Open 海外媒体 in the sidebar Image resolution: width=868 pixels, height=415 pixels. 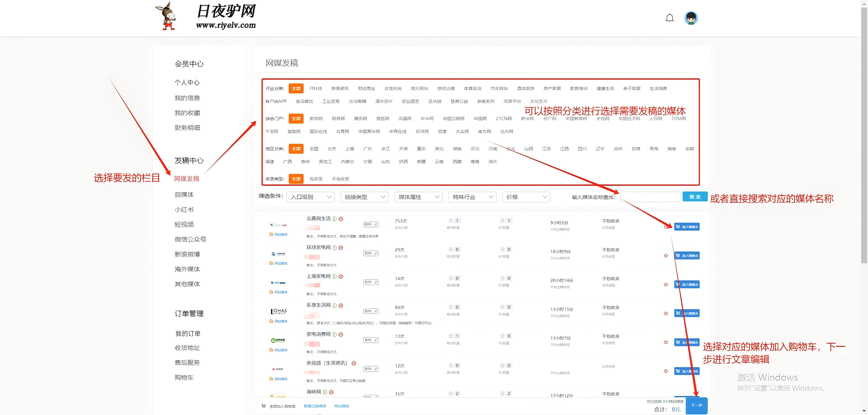click(187, 269)
